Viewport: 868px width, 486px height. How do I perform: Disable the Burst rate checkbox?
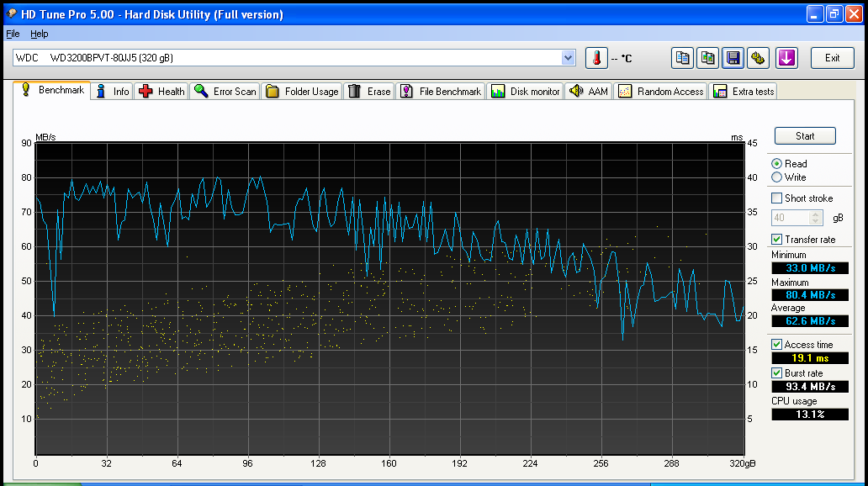click(776, 373)
